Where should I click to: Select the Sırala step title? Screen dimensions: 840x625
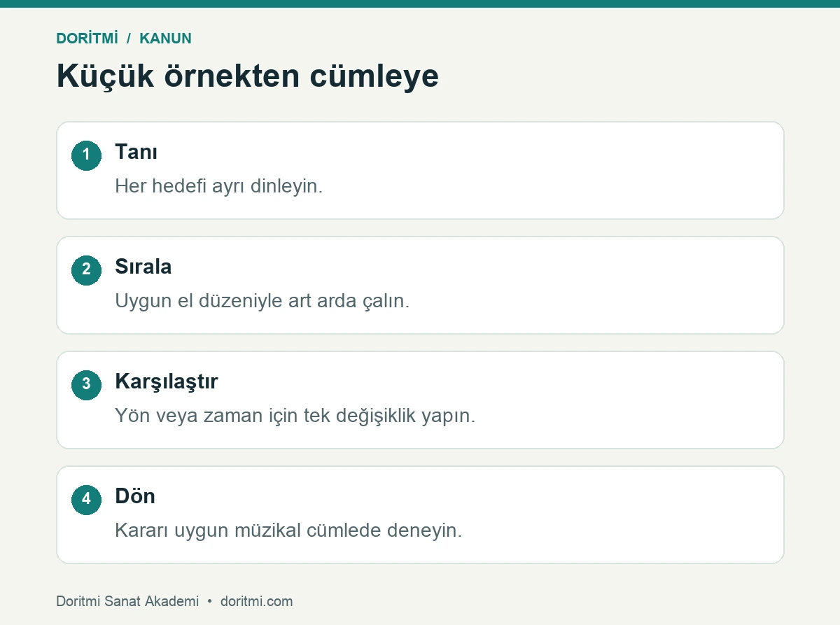(143, 267)
